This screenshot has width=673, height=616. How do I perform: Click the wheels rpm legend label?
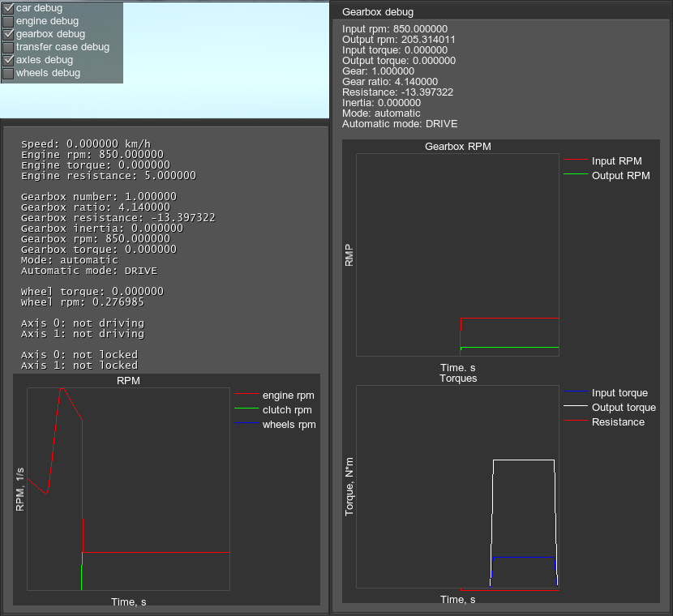pyautogui.click(x=289, y=425)
